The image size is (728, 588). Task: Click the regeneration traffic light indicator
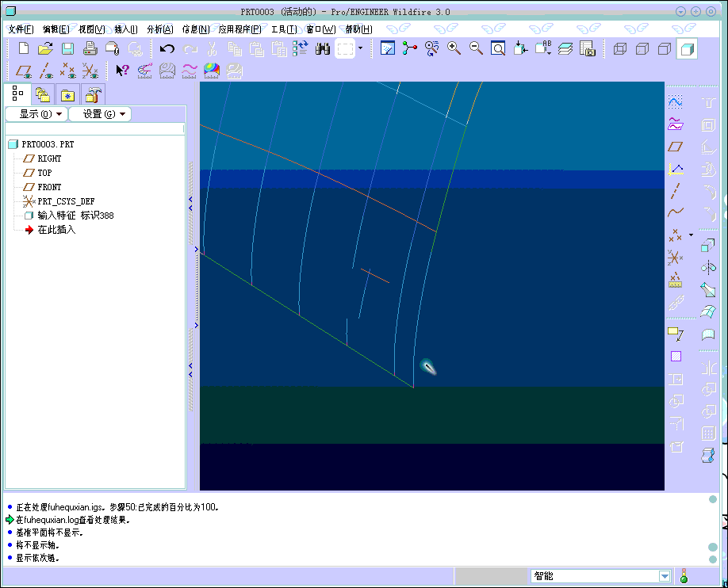(684, 576)
